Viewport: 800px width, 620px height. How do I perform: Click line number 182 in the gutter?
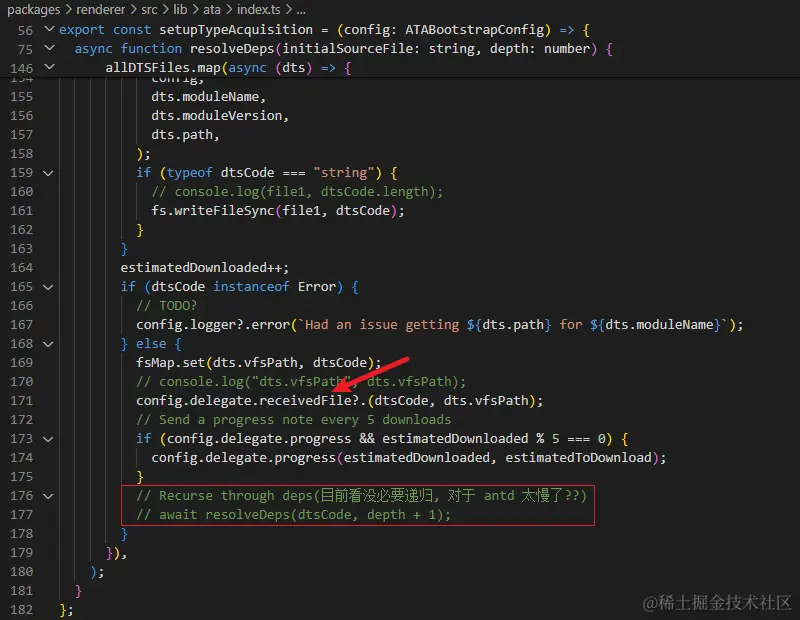coord(21,610)
